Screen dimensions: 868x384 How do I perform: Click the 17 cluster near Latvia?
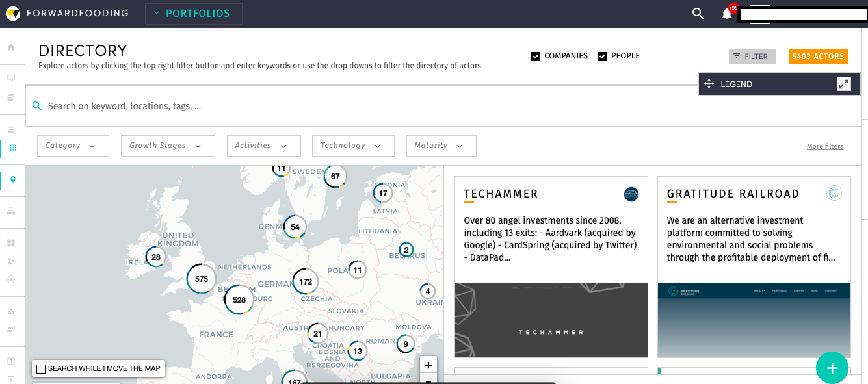click(x=383, y=193)
